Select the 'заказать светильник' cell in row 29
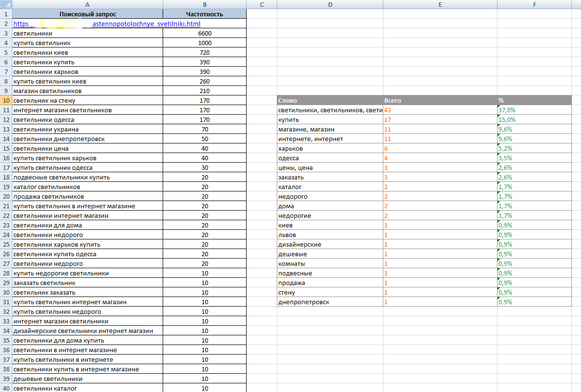This screenshot has height=392, width=581. coord(87,283)
